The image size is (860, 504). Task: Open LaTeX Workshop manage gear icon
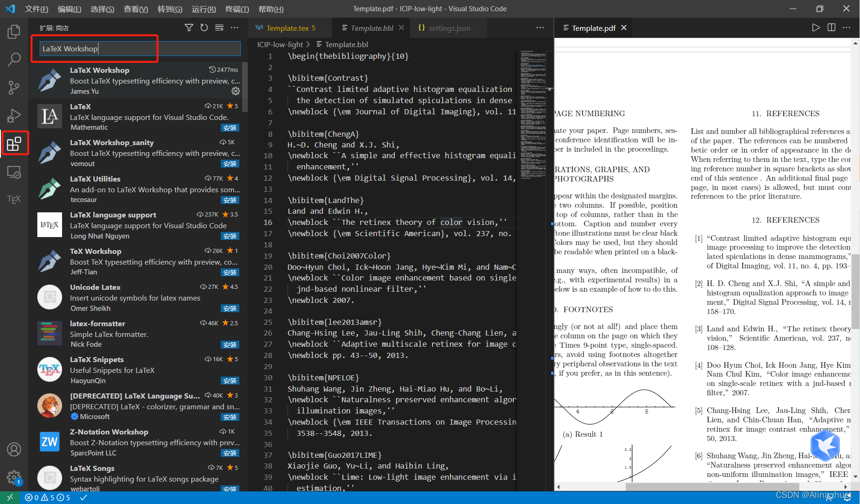coord(236,91)
